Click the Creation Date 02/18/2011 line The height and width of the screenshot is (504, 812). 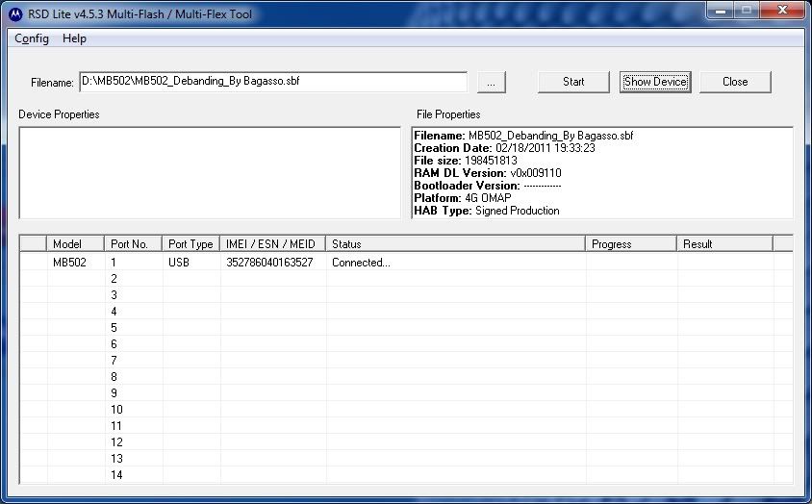point(504,148)
